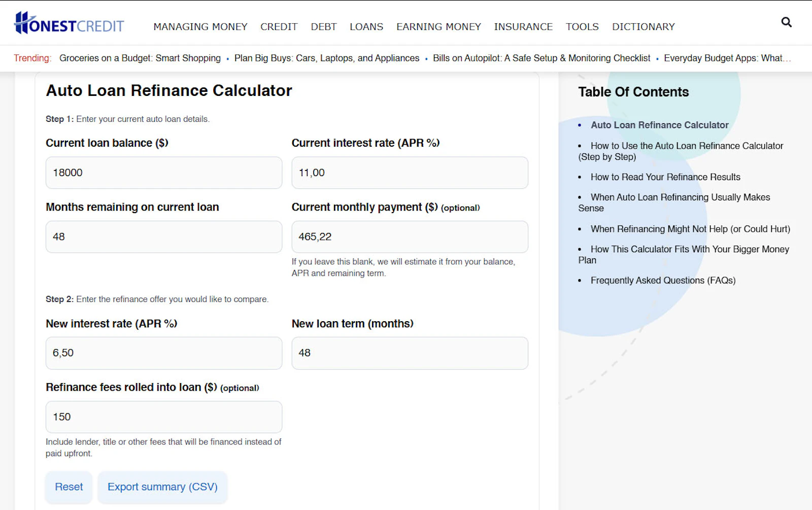Jump to When Refinancing Might Not Help
The width and height of the screenshot is (812, 510).
tap(690, 229)
